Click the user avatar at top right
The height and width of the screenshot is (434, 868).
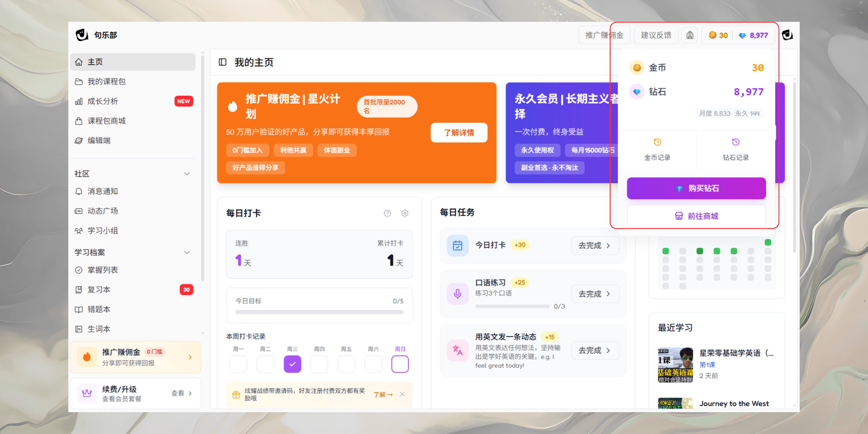(x=787, y=35)
